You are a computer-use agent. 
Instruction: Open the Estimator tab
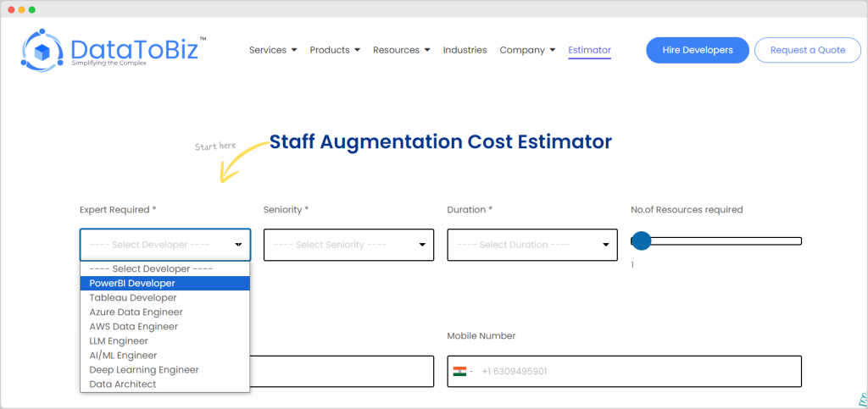coord(589,50)
